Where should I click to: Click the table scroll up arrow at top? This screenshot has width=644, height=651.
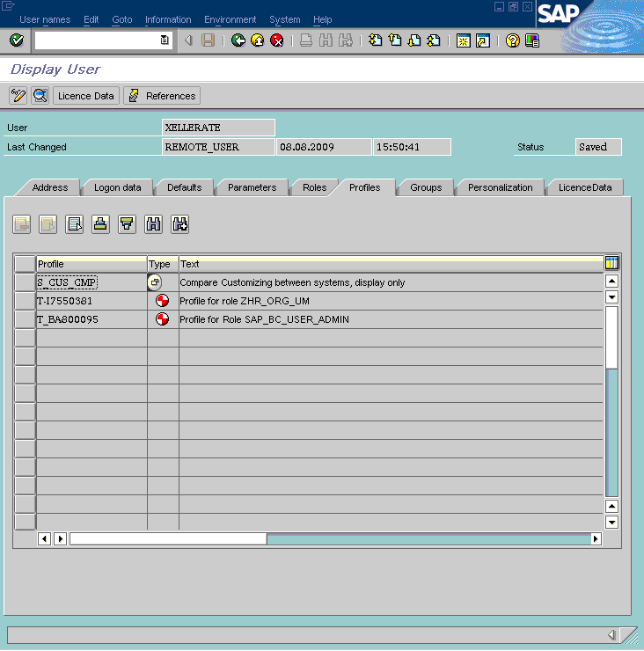[611, 282]
